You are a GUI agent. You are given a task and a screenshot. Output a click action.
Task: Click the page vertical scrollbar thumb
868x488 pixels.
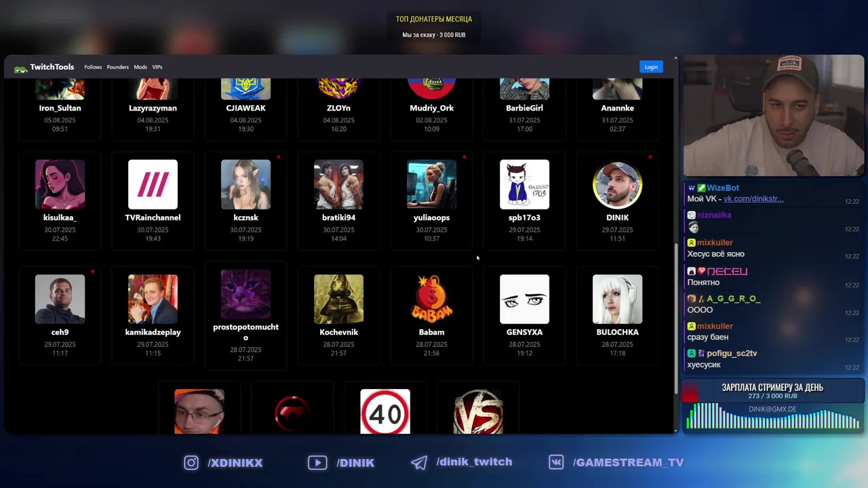675,319
